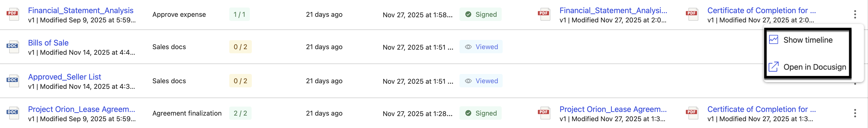This screenshot has width=868, height=128.
Task: Click PDF icon of signed Financial_Statement_Analysis copy
Action: [x=543, y=14]
